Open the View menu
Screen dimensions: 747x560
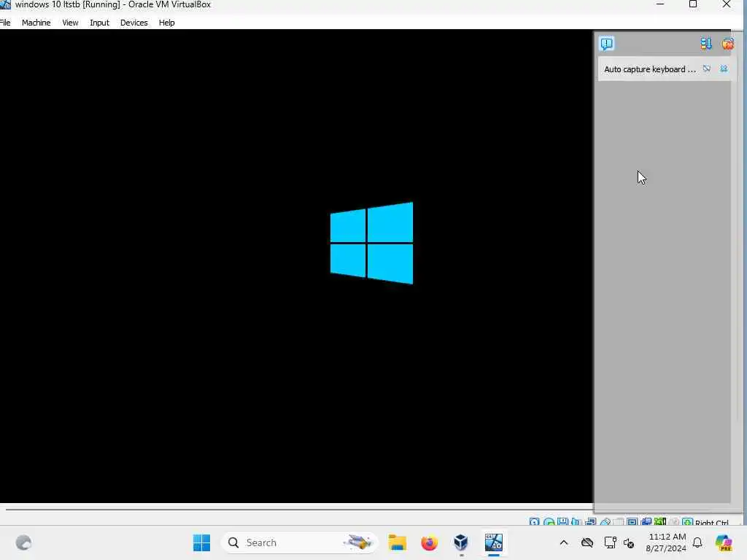point(70,23)
